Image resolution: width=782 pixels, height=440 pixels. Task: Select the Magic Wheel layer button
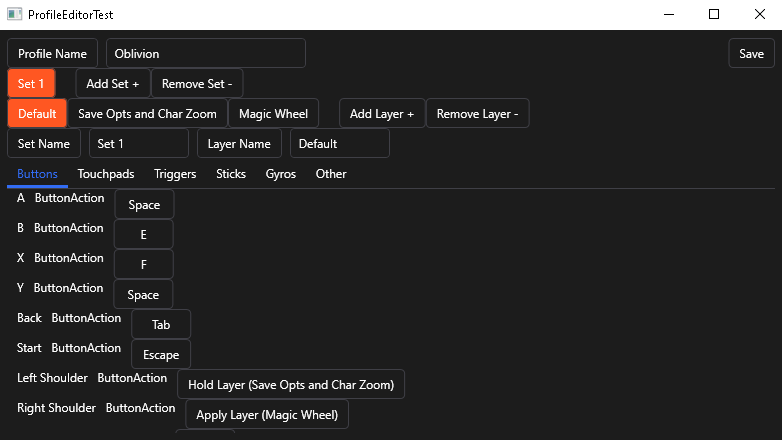(x=273, y=114)
